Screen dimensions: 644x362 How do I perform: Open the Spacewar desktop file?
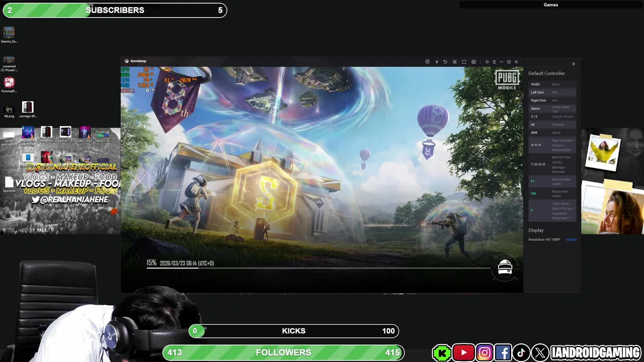[x=9, y=185]
